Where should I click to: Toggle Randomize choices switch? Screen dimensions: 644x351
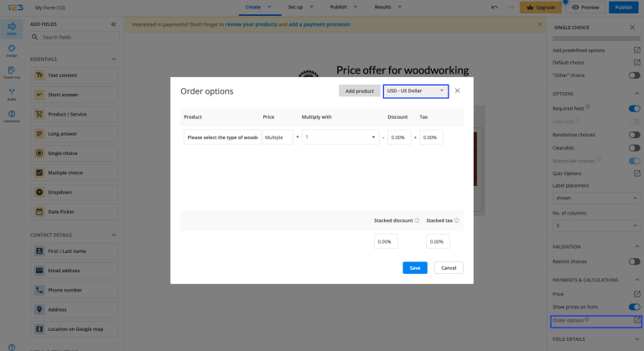(634, 135)
